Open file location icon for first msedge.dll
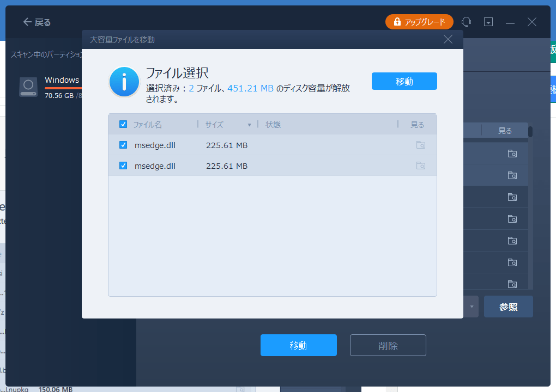Viewport: 556px width, 392px height. (x=420, y=145)
